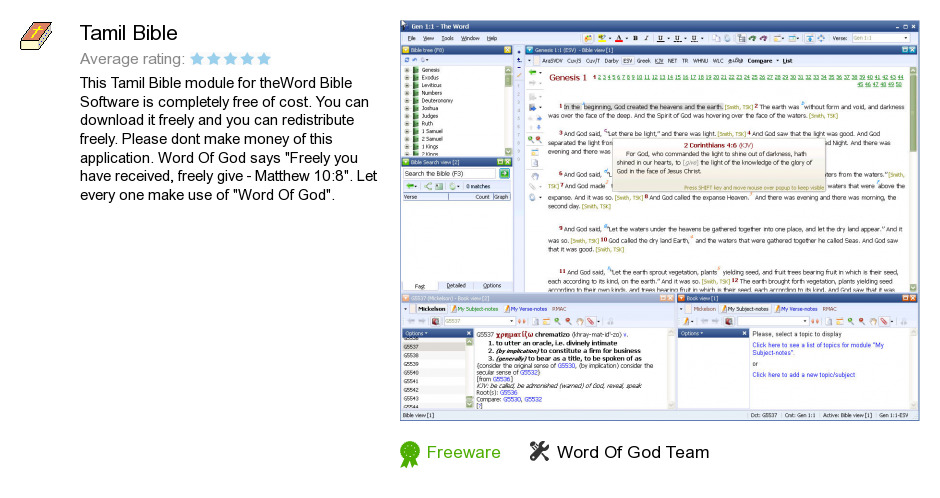940x498 pixels.
Task: Jump to chapter 50 link in Genesis
Action: (898, 84)
